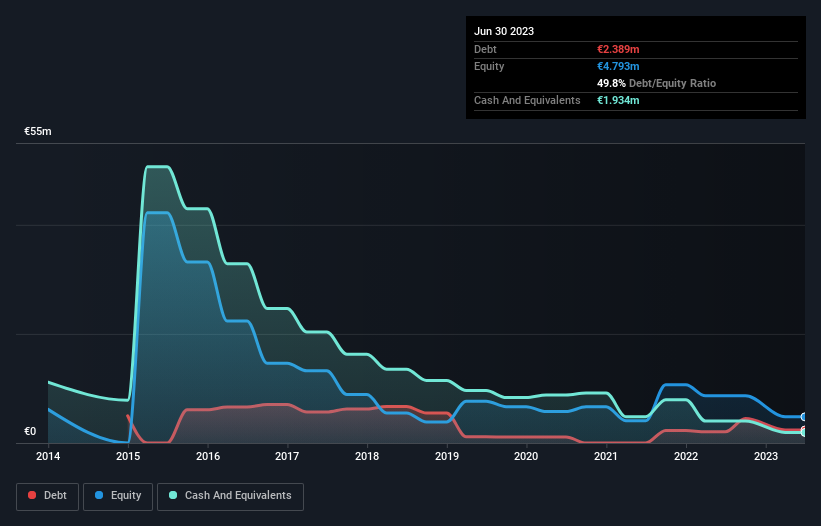This screenshot has width=821, height=526.
Task: Click the Jun 30 2023 tooltip date
Action: click(x=504, y=31)
